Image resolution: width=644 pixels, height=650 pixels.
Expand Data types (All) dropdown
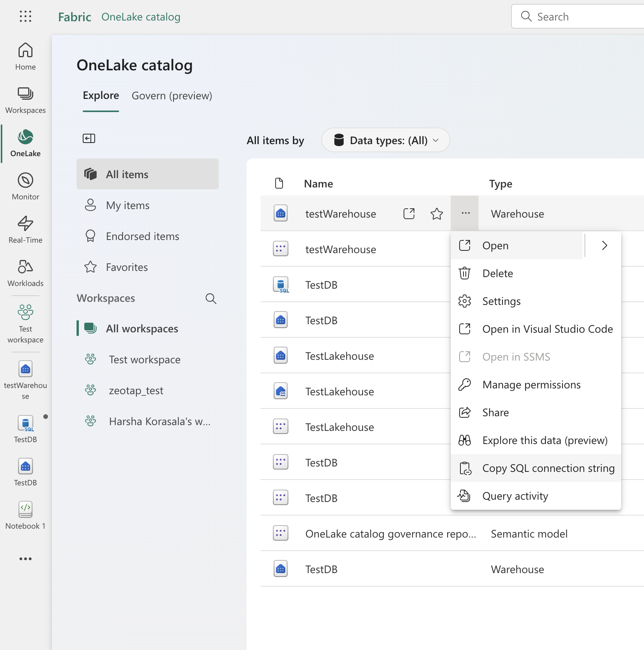385,140
